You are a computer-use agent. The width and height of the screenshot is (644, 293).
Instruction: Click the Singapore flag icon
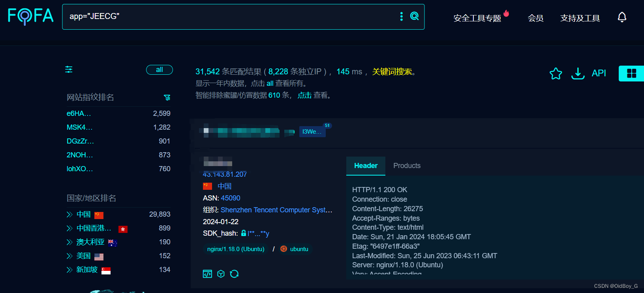[106, 270]
